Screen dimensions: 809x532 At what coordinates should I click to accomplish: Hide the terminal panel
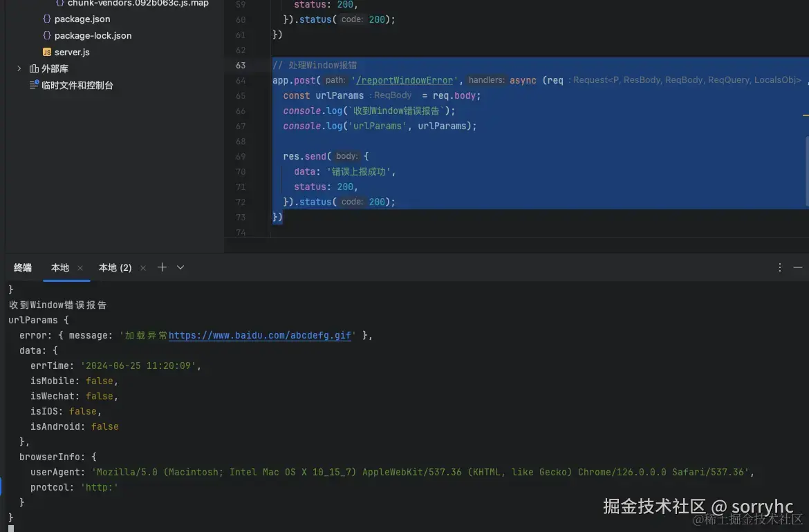(x=798, y=267)
